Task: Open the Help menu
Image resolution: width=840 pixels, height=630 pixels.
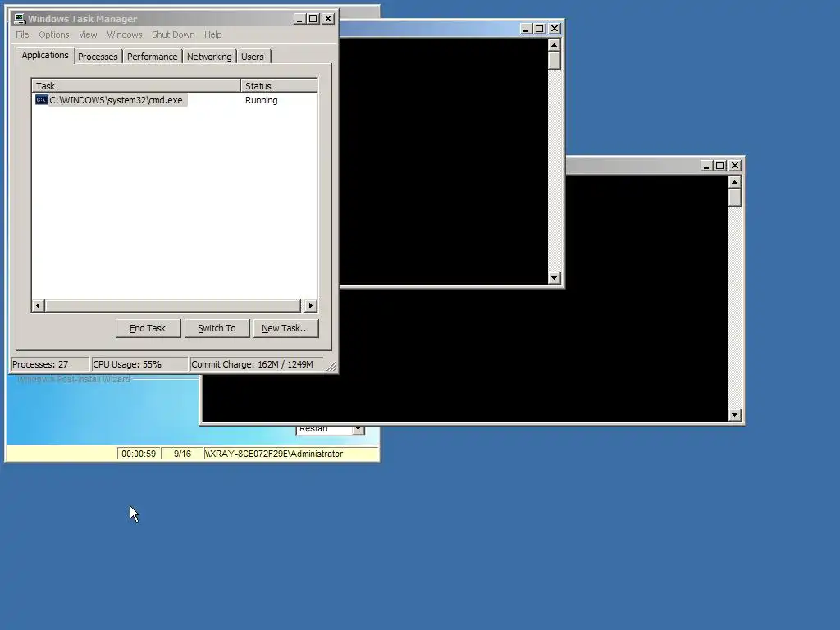Action: pyautogui.click(x=212, y=34)
